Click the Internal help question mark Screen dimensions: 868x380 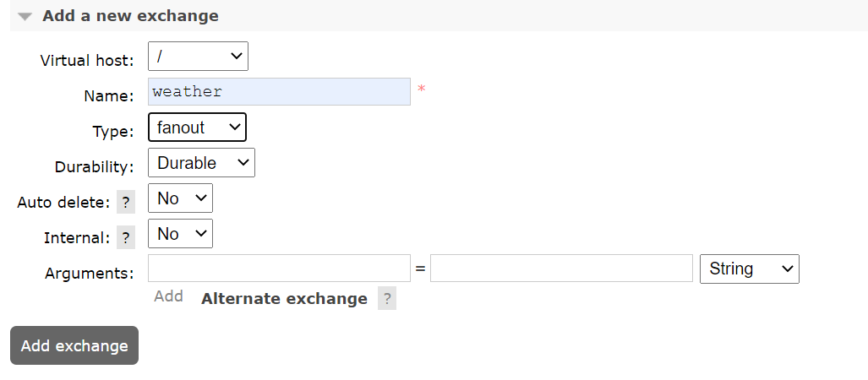(126, 238)
